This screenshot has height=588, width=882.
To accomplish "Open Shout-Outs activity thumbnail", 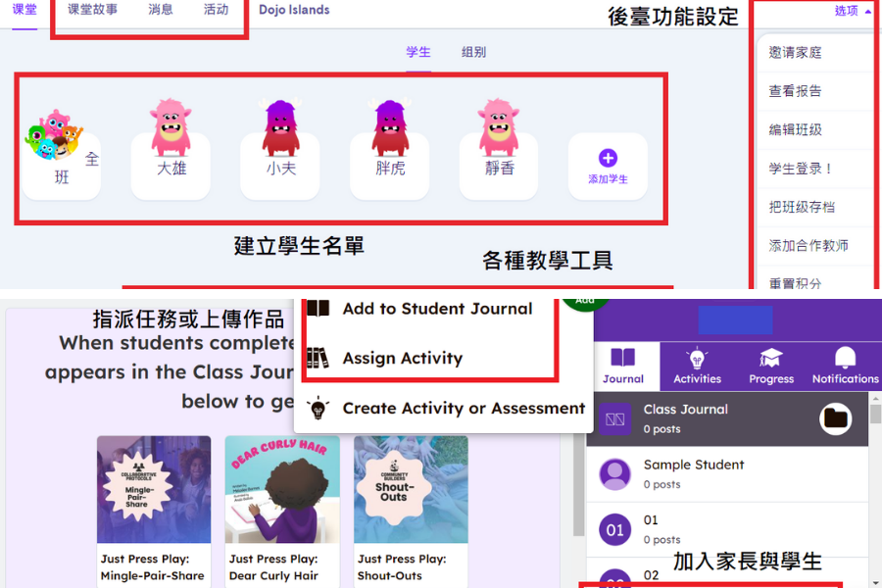I will (411, 489).
